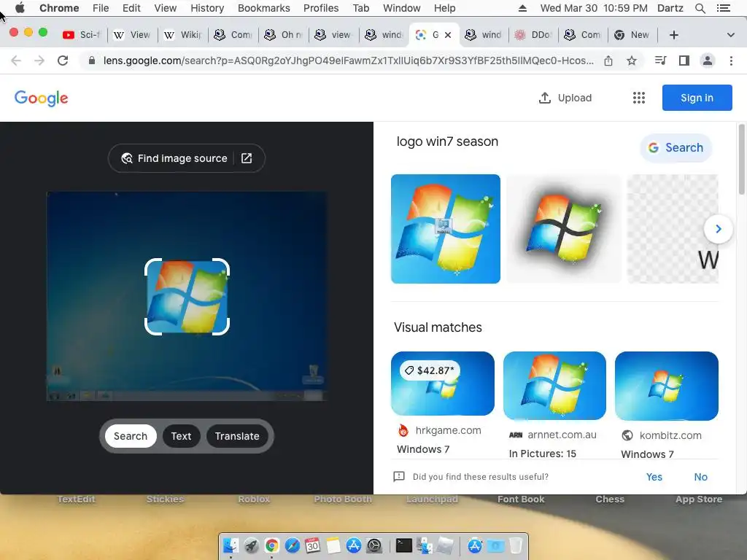Open Calendar from the dock
The height and width of the screenshot is (560, 747).
pyautogui.click(x=312, y=545)
